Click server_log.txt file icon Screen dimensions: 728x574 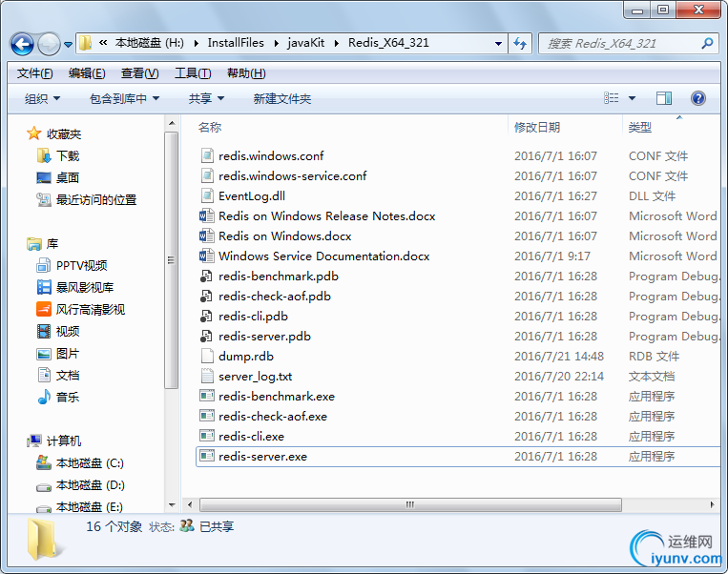207,376
